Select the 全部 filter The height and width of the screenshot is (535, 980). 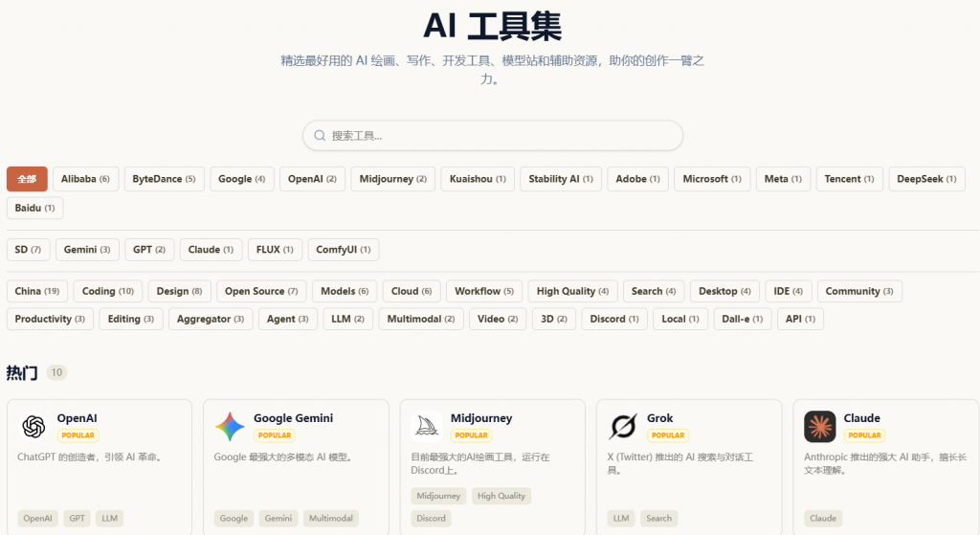(x=27, y=179)
